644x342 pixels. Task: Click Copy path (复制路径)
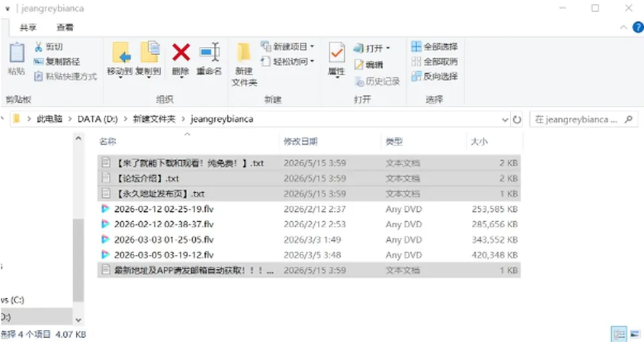coord(57,62)
